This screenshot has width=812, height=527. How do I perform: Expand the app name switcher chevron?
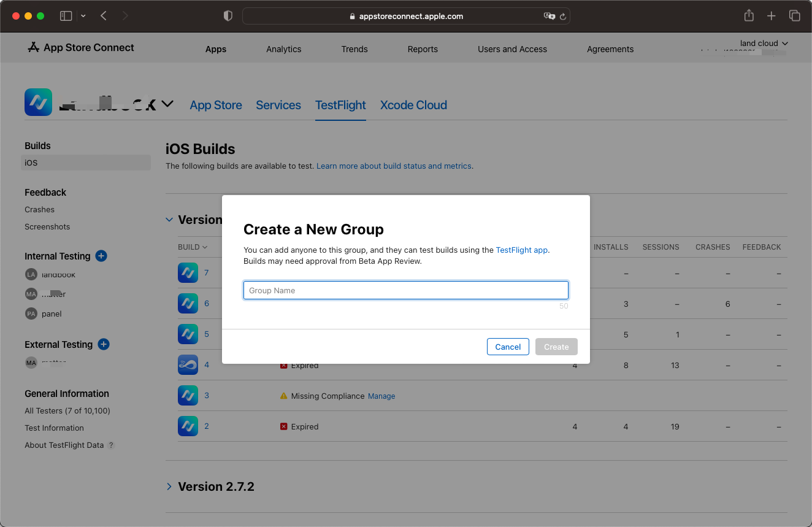pyautogui.click(x=167, y=104)
